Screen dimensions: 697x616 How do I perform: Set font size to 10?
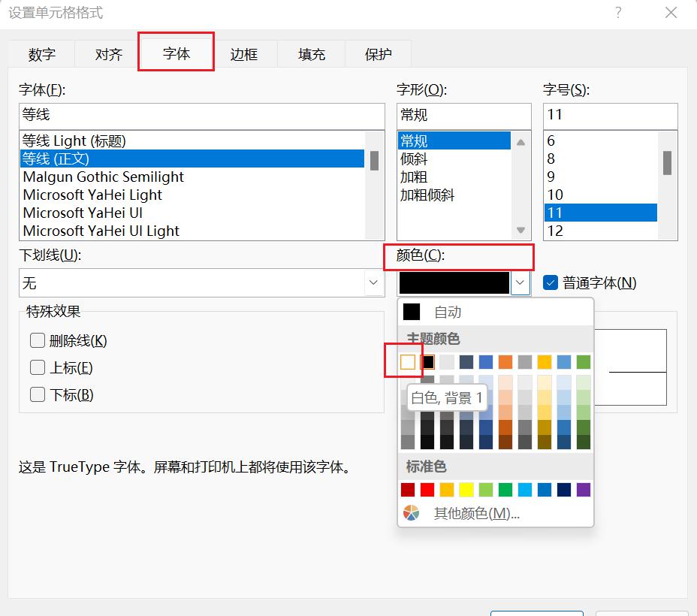coord(601,195)
